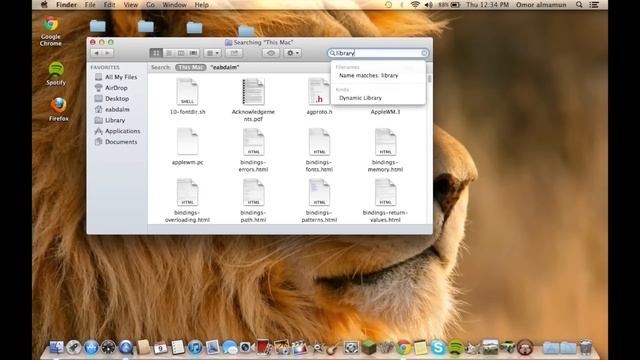
Task: Open Firefox desktop shortcut
Action: tap(58, 109)
